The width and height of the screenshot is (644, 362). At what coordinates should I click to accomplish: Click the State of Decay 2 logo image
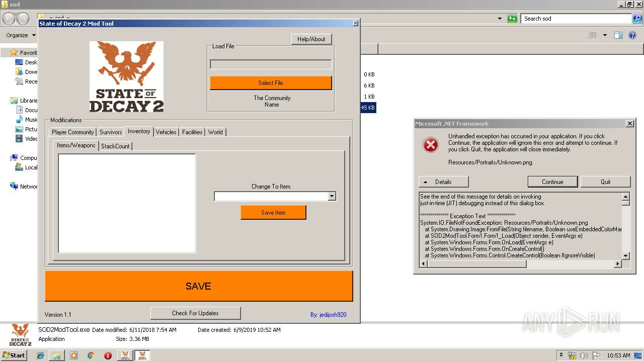[126, 76]
